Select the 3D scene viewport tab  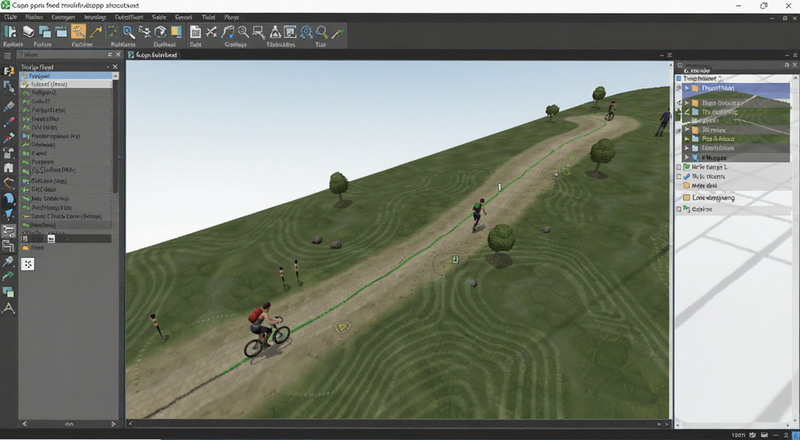153,55
